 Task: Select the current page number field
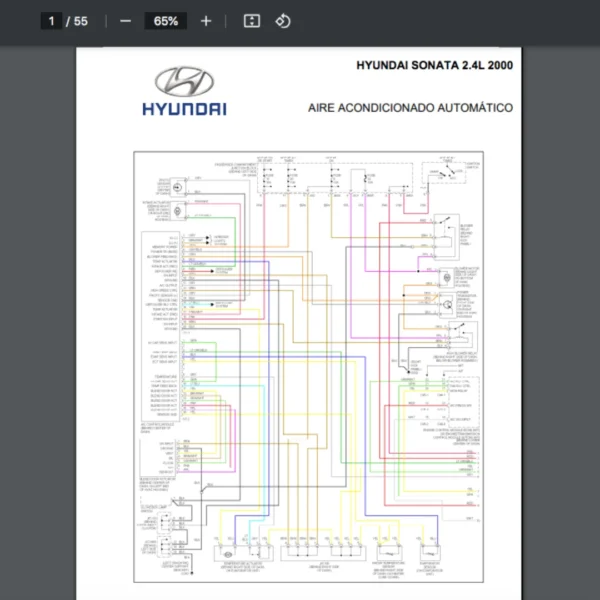tap(51, 21)
